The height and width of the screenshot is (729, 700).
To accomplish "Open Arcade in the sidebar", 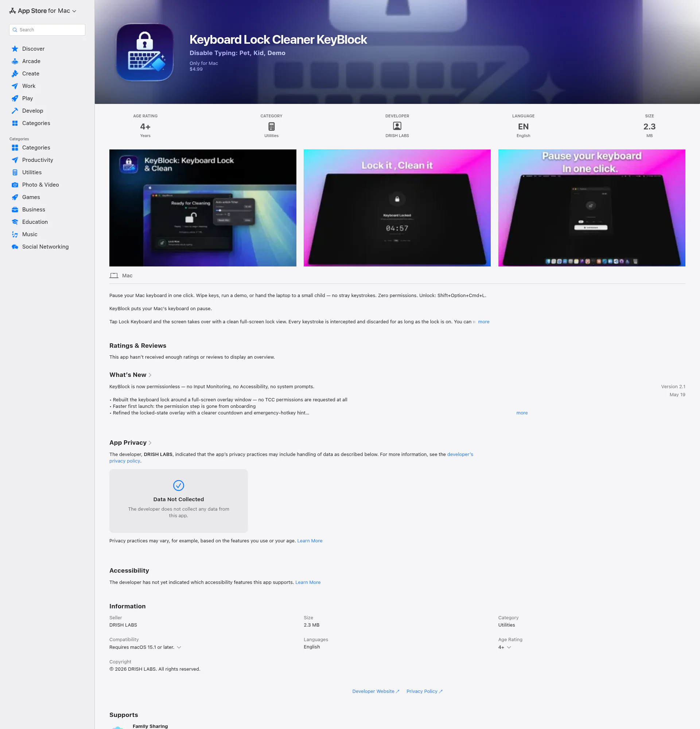I will click(31, 61).
